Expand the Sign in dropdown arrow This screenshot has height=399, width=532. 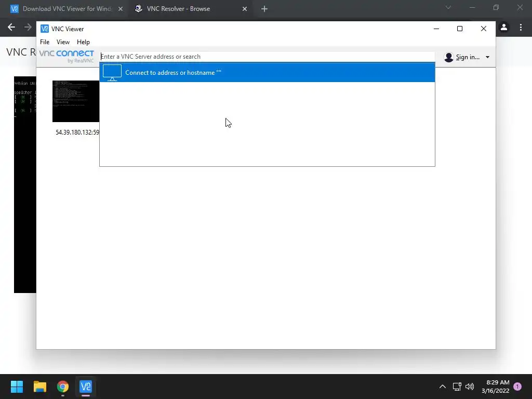point(487,57)
